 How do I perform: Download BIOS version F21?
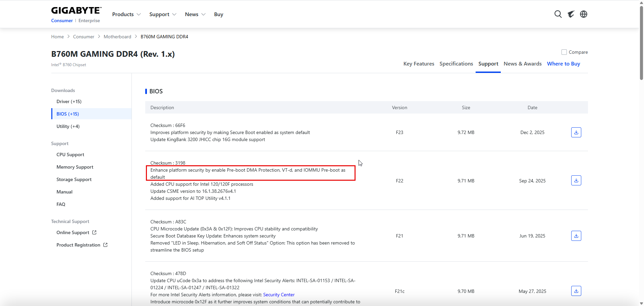576,236
